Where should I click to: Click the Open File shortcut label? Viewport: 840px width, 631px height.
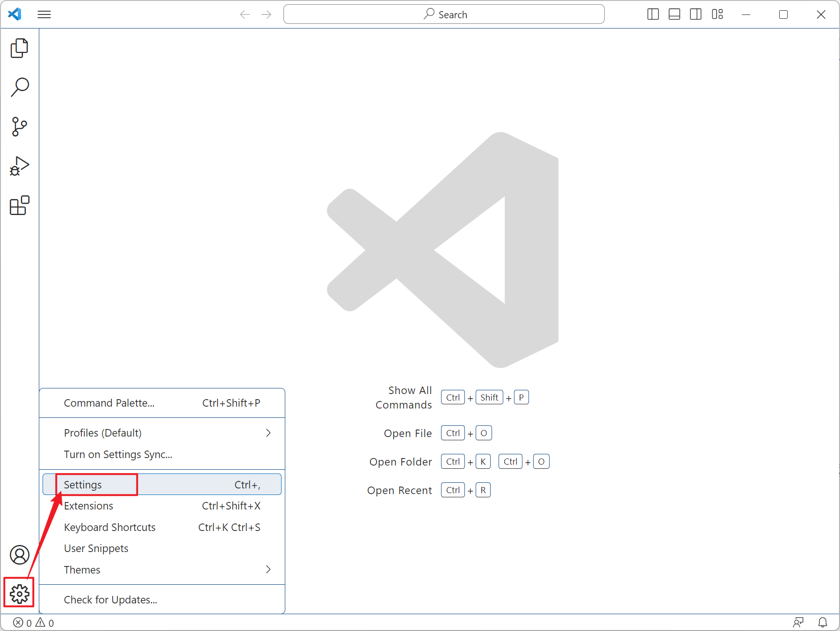pos(408,433)
